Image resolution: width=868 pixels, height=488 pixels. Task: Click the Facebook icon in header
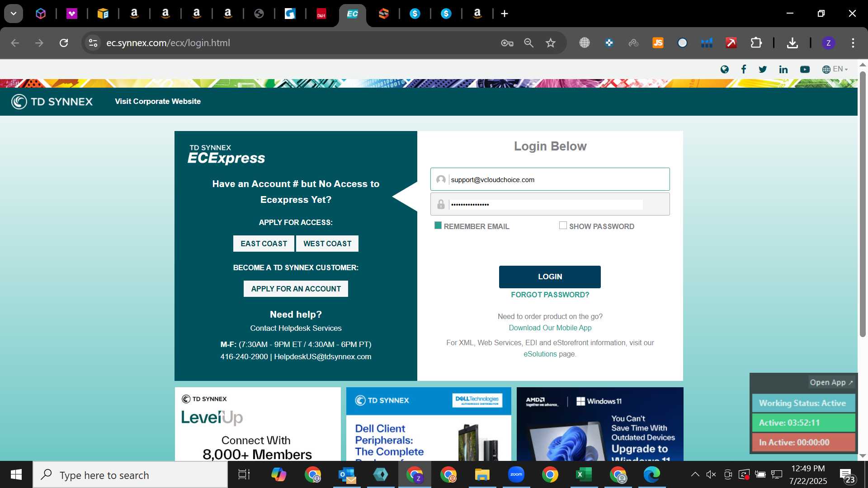click(x=743, y=69)
